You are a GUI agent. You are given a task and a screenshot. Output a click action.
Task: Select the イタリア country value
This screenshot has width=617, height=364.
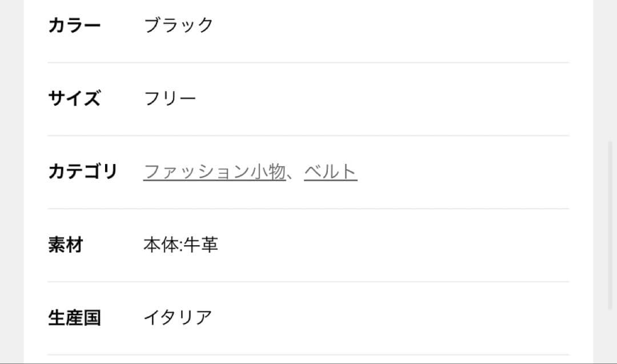coord(178,318)
